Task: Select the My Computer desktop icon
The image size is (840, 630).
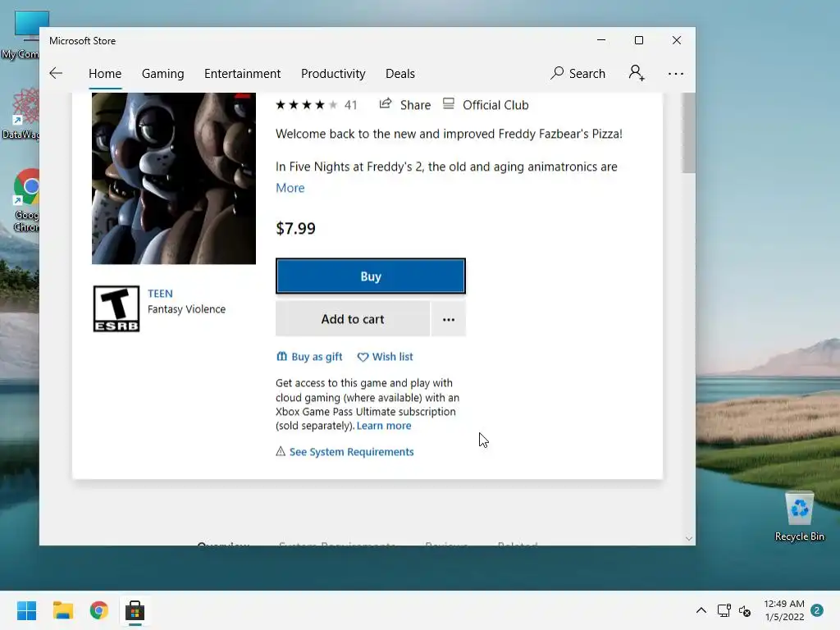Action: (x=21, y=35)
